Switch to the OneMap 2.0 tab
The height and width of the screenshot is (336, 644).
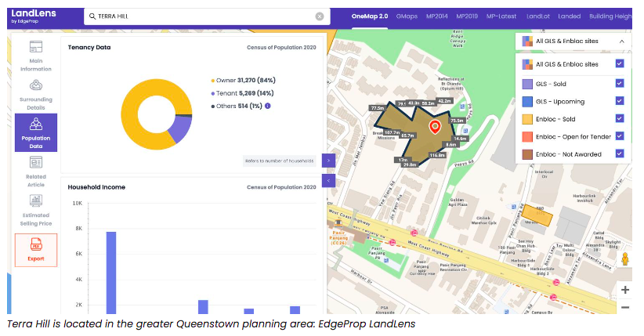coord(370,16)
